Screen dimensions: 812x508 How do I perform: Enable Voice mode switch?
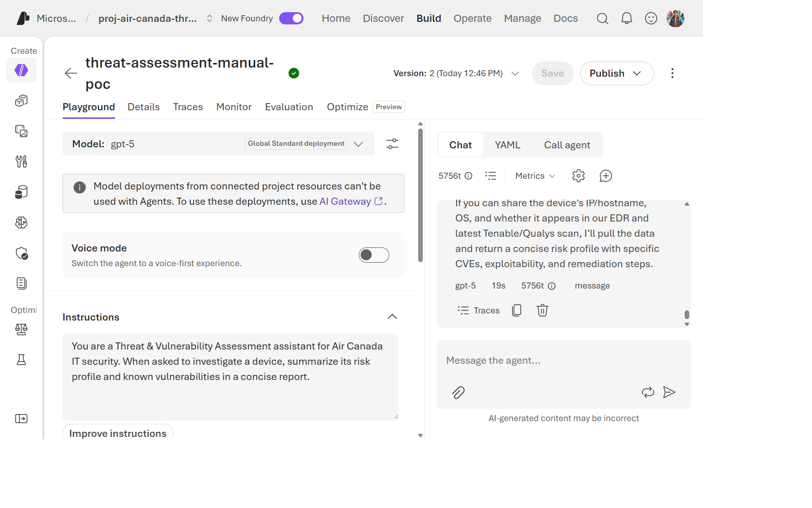tap(374, 255)
